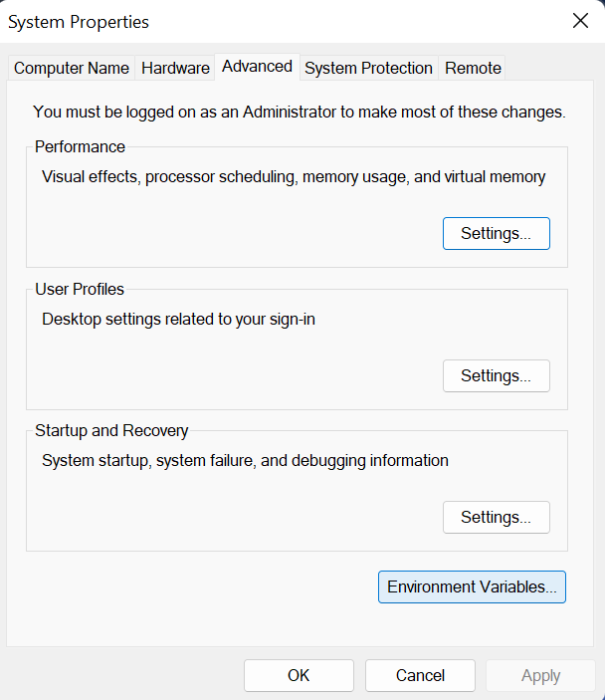Image resolution: width=605 pixels, height=700 pixels.
Task: Click the Administrator logon notice text
Action: point(299,113)
